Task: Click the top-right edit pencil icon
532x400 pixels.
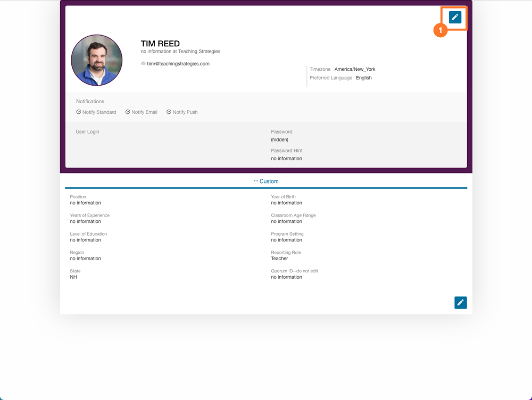Action: (x=454, y=16)
